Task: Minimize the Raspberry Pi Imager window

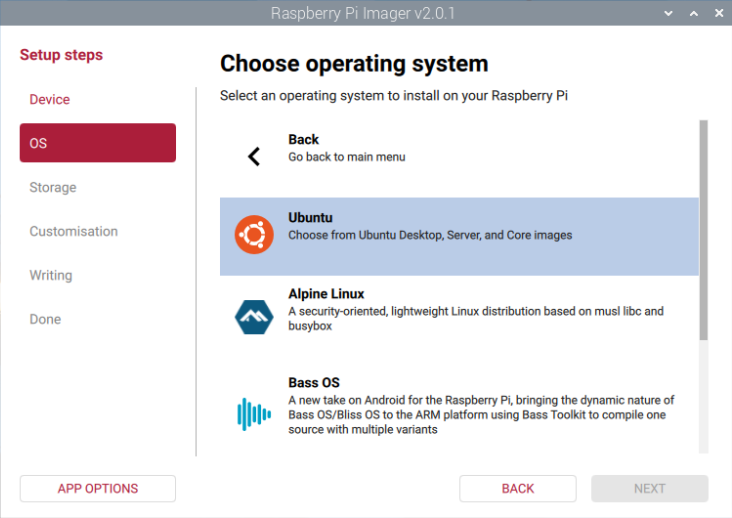Action: (669, 14)
